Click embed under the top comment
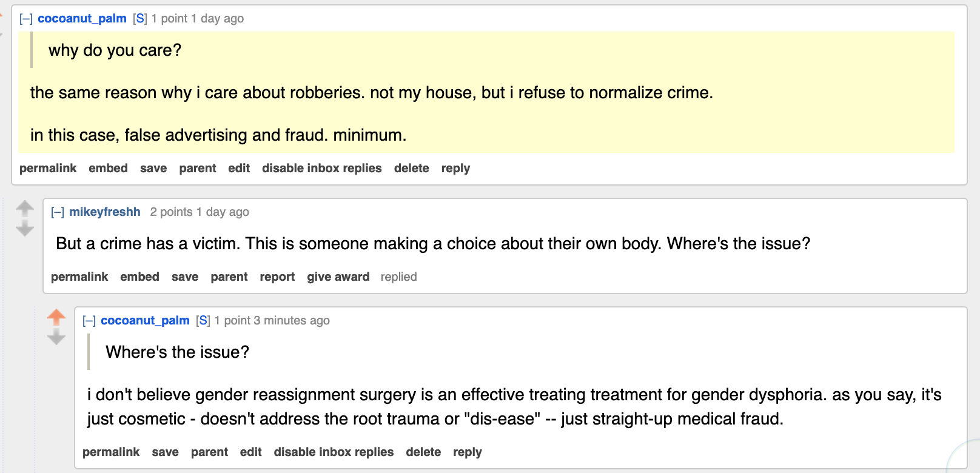The image size is (980, 473). coord(108,168)
